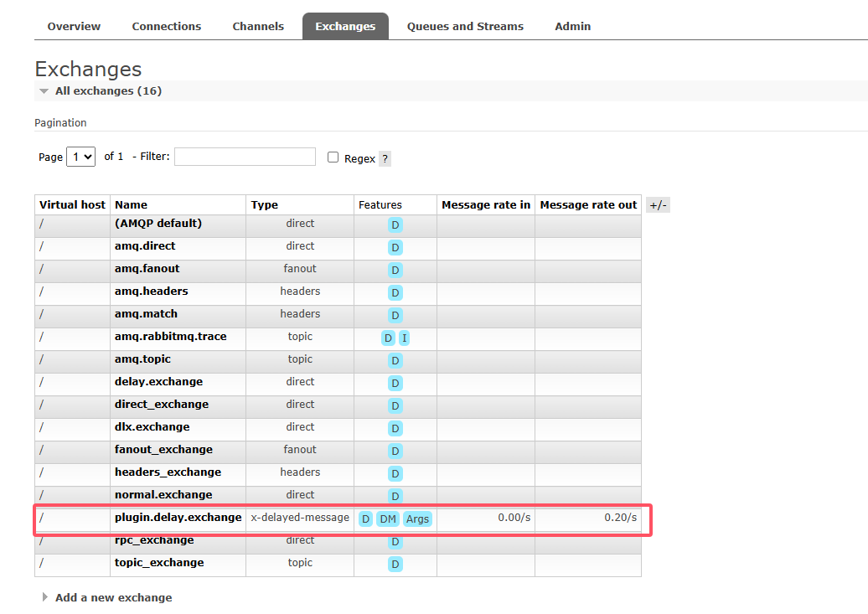Screen dimensions: 868x614
Task: Open the fanout_exchange link
Action: pyautogui.click(x=163, y=450)
